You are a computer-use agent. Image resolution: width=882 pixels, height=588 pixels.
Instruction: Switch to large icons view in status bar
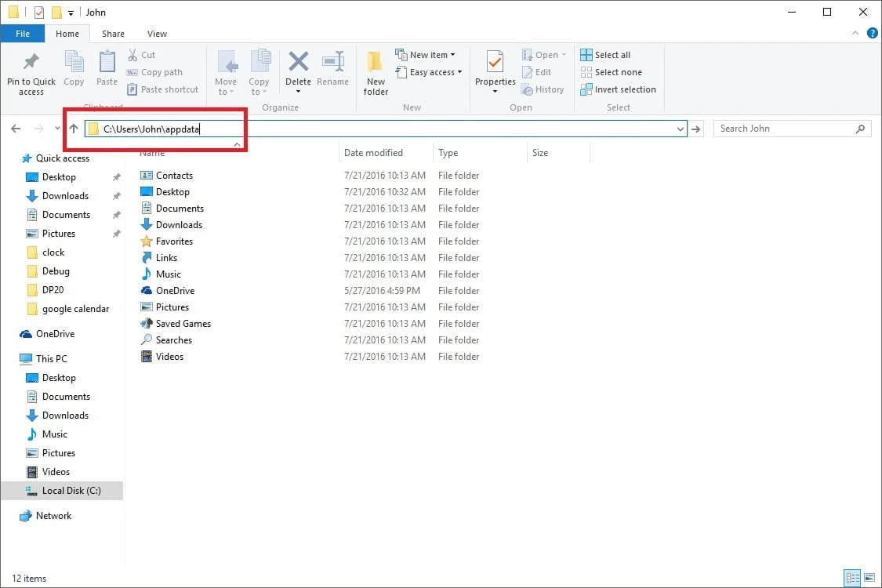pyautogui.click(x=869, y=578)
